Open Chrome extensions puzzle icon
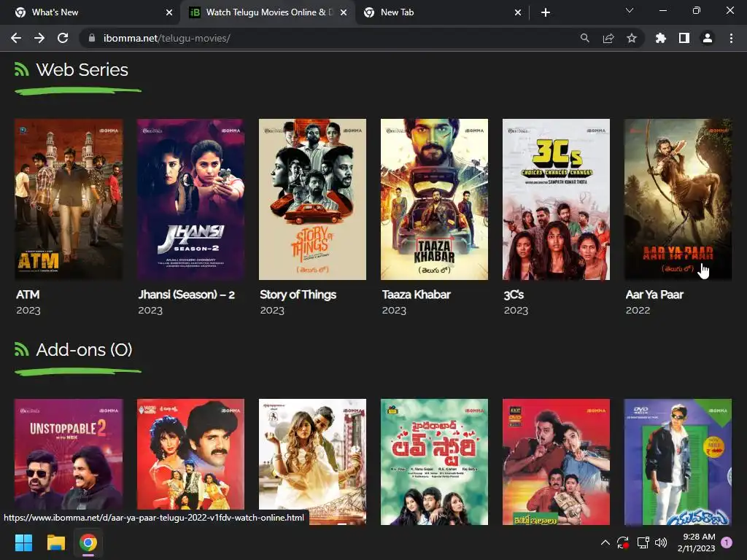Screen dimensions: 747x560 click(x=661, y=38)
